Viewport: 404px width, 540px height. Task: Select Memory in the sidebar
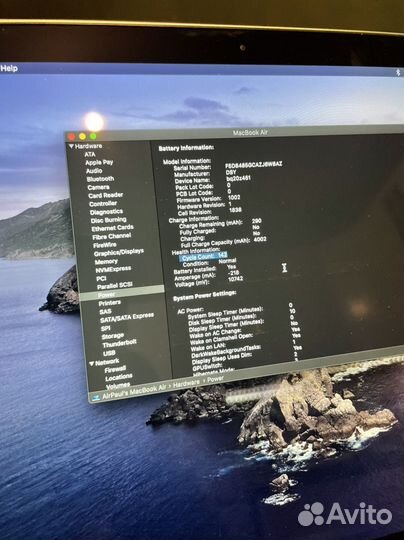pyautogui.click(x=106, y=262)
